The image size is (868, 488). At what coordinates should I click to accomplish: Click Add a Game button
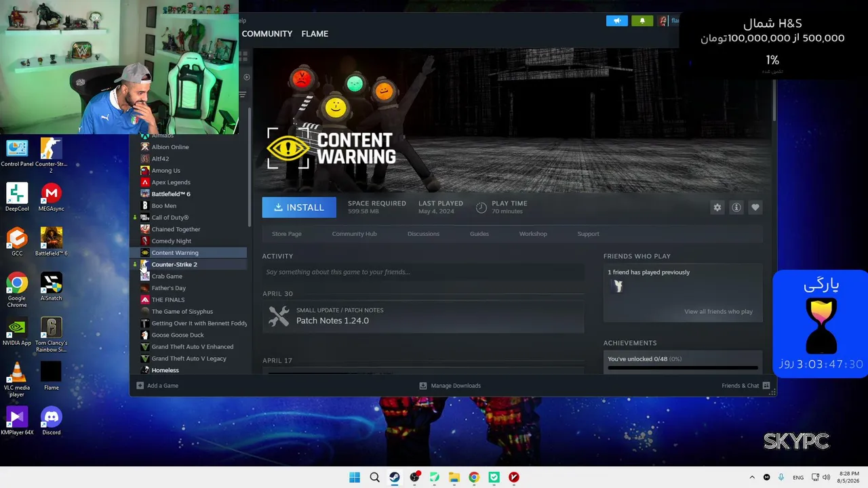pyautogui.click(x=157, y=386)
